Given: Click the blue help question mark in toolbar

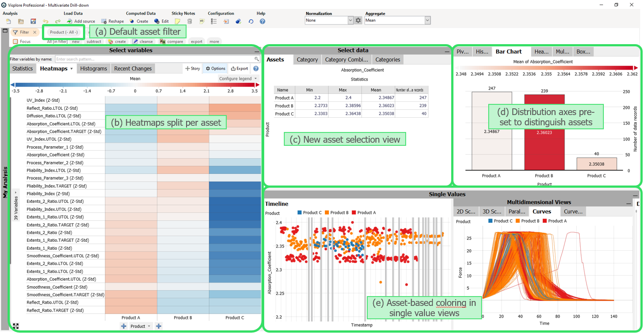Looking at the screenshot, I should [262, 21].
